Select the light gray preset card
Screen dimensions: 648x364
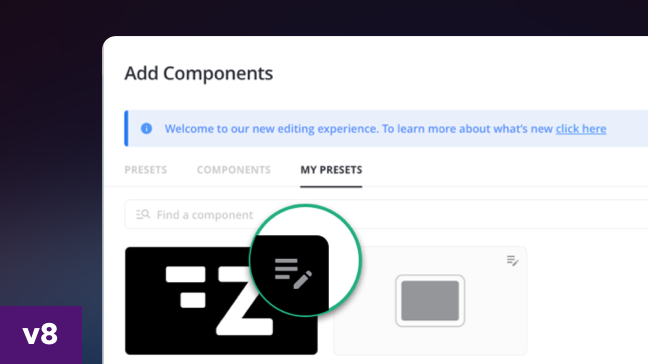pos(430,301)
